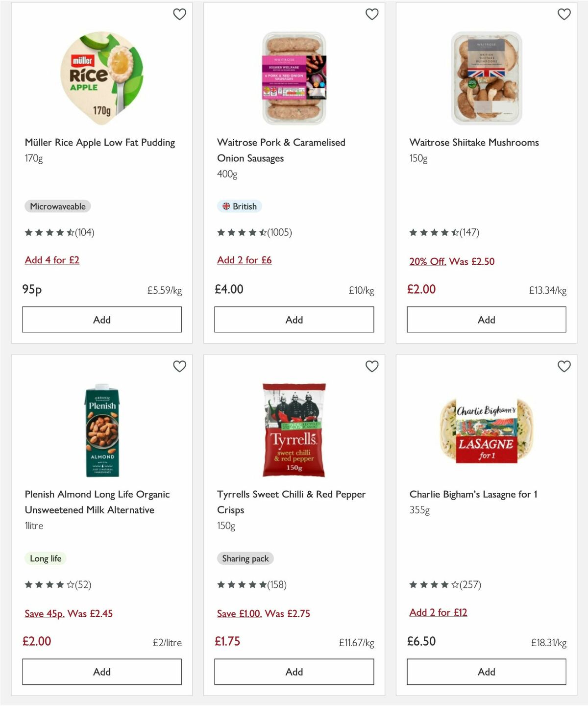Click the British flag icon on the sausages tag
Viewport: 588px width, 706px height.
pyautogui.click(x=226, y=206)
